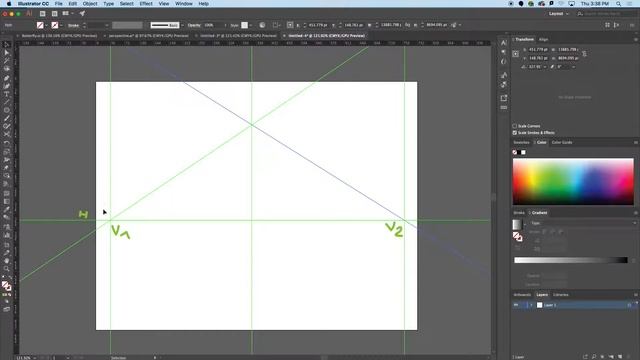This screenshot has width=640, height=360.
Task: Open the stroke weight dropdown
Action: coord(107,25)
